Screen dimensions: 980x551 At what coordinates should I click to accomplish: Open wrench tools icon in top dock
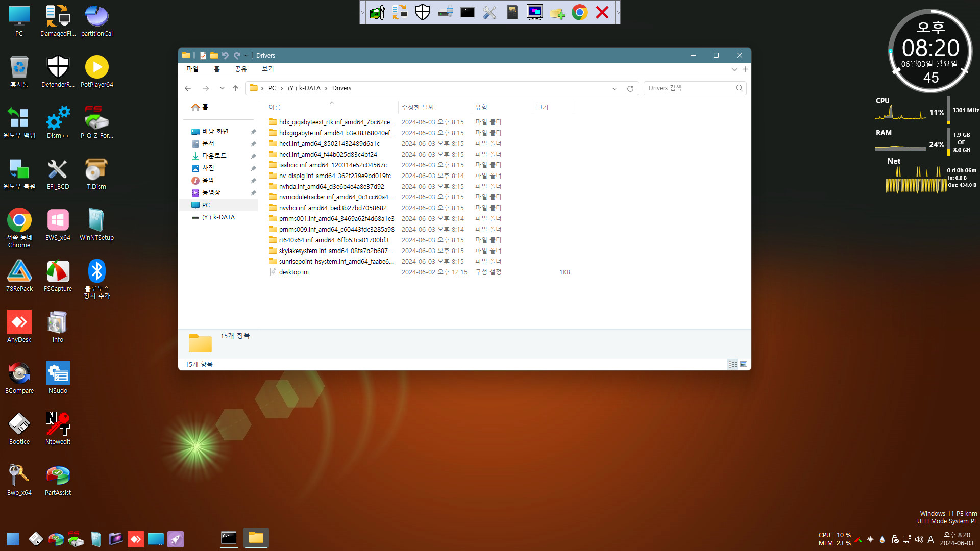(490, 12)
